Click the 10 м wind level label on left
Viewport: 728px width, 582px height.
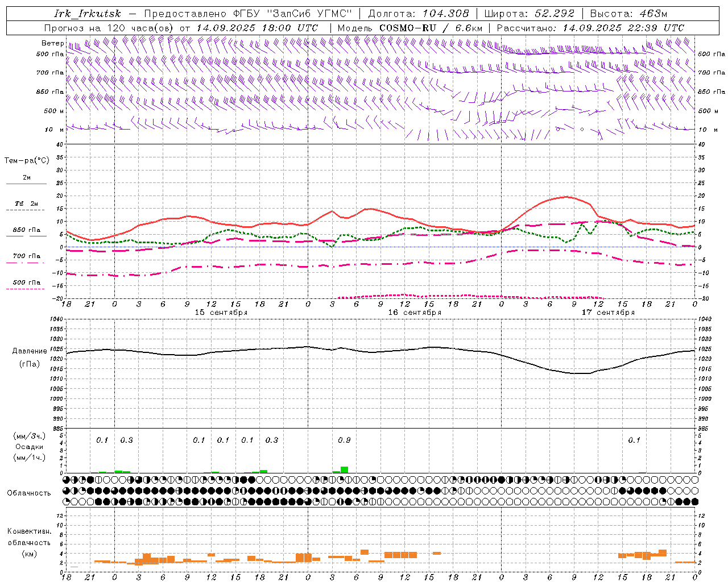(x=55, y=130)
